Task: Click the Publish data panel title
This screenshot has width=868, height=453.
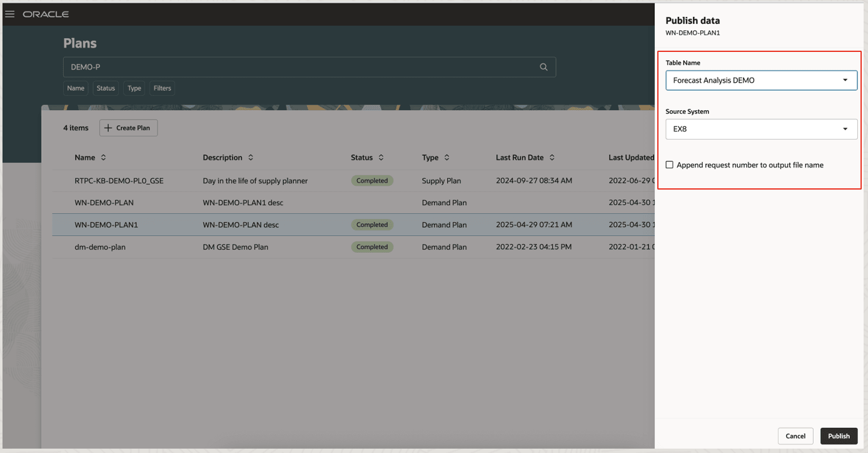Action: (692, 21)
